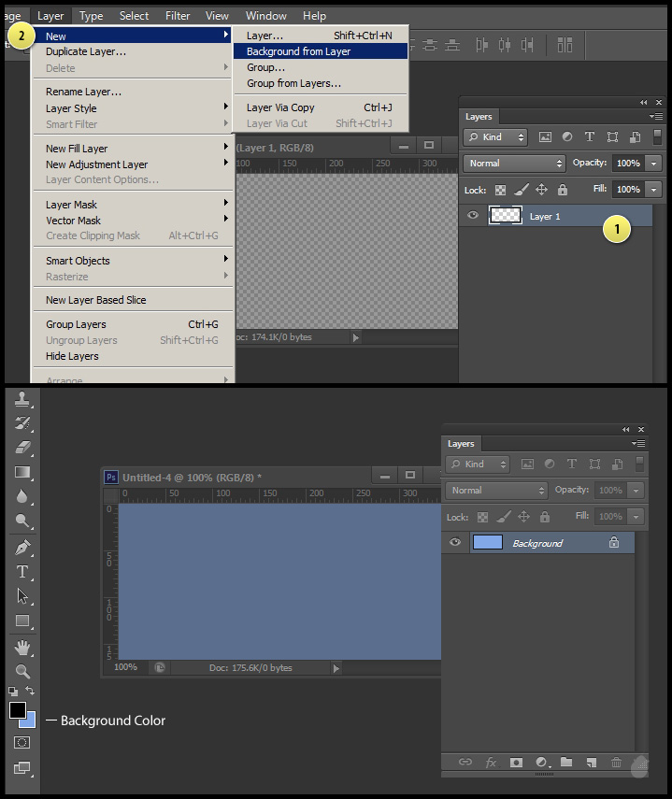Open the Normal blend mode dropdown above Layer 1
The image size is (672, 799).
tap(515, 163)
